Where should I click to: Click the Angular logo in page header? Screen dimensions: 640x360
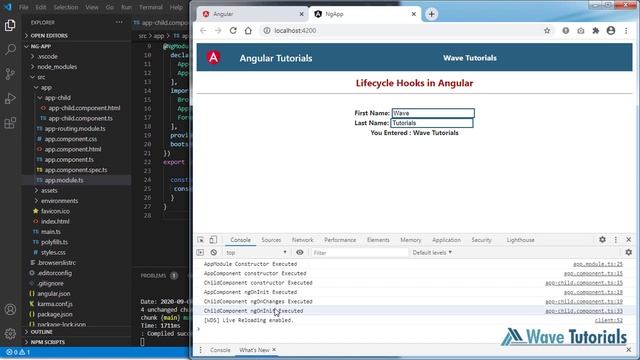point(213,58)
